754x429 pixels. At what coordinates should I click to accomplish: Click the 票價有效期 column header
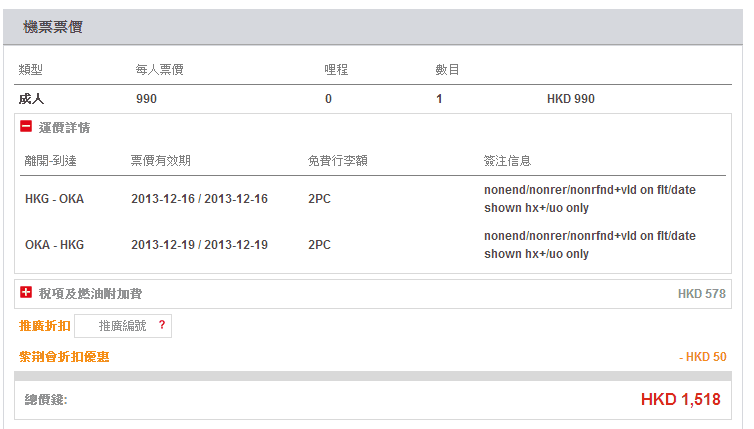pyautogui.click(x=160, y=160)
